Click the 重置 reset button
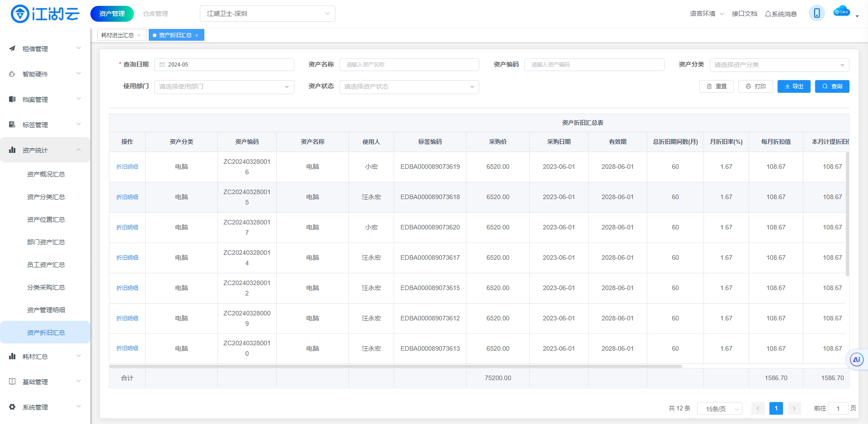The image size is (868, 424). click(x=717, y=86)
